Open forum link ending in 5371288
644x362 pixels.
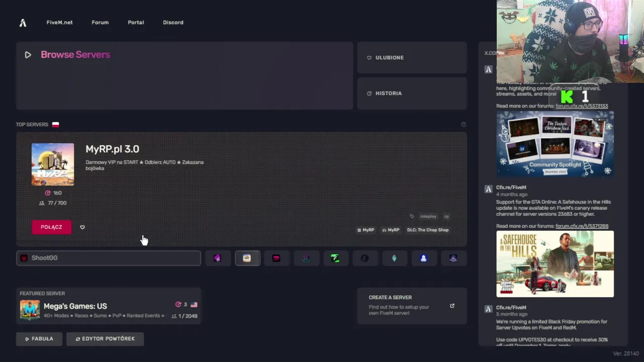[x=582, y=226]
